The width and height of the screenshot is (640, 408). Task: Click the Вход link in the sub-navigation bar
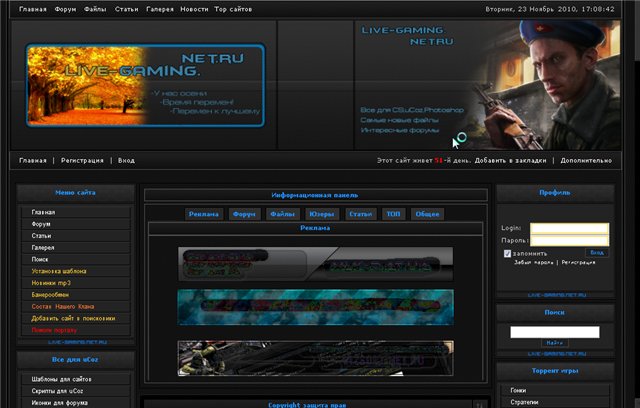pyautogui.click(x=126, y=160)
